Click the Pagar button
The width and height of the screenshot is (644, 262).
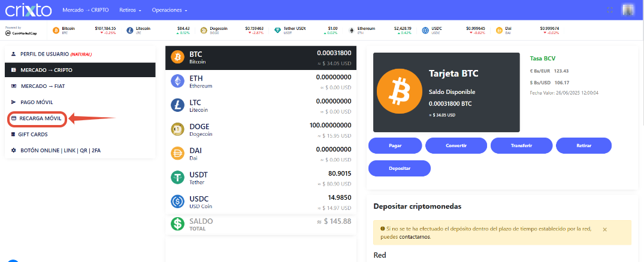(395, 145)
